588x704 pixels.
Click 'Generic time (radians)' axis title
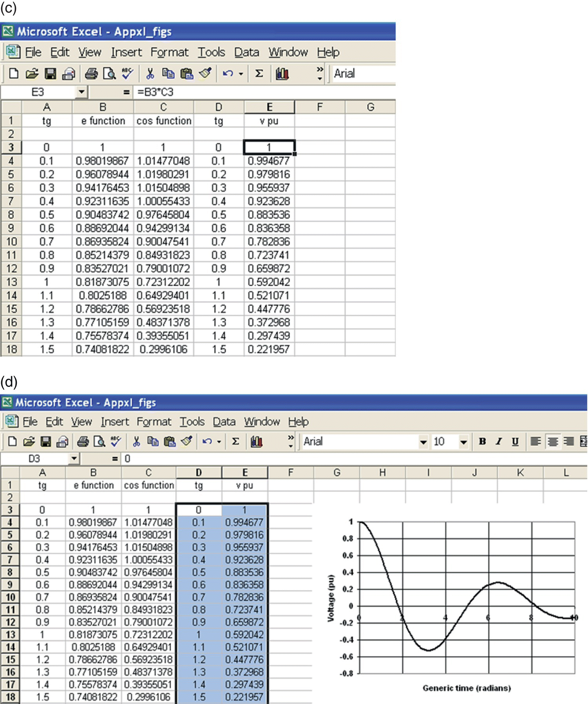click(466, 688)
